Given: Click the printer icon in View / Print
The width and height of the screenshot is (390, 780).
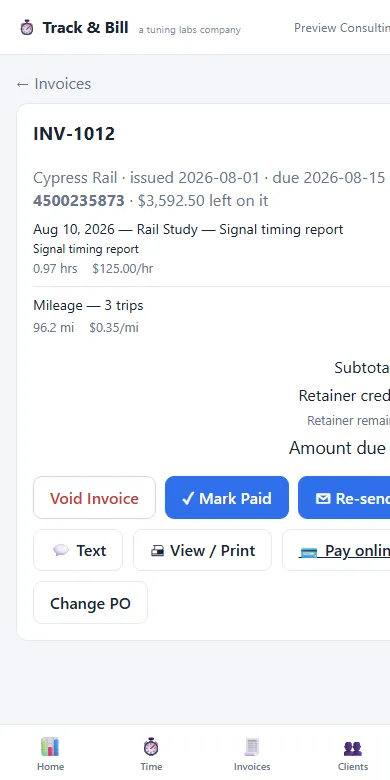Looking at the screenshot, I should (157, 551).
